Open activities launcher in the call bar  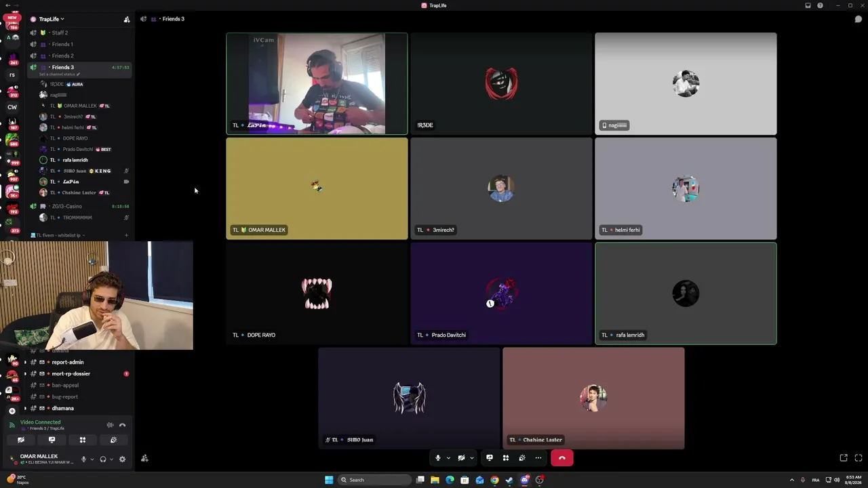(x=506, y=458)
